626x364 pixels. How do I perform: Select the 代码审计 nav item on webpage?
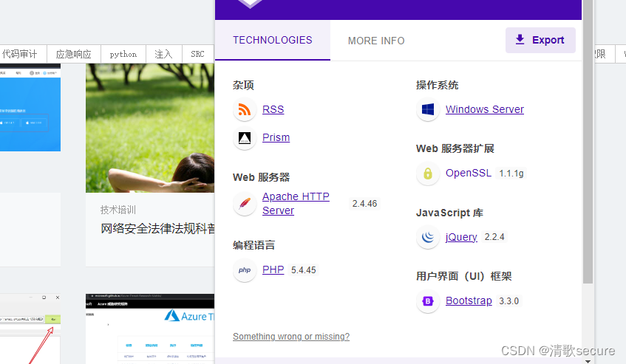click(20, 54)
